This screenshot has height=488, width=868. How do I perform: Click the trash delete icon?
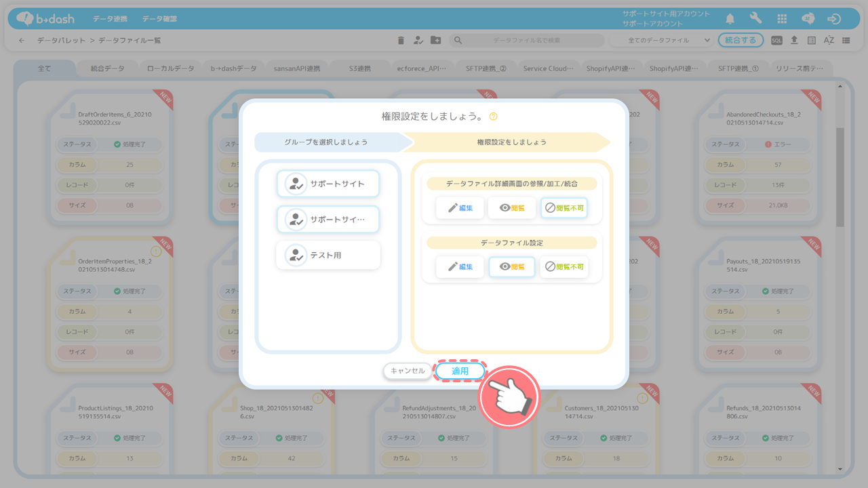click(x=401, y=41)
